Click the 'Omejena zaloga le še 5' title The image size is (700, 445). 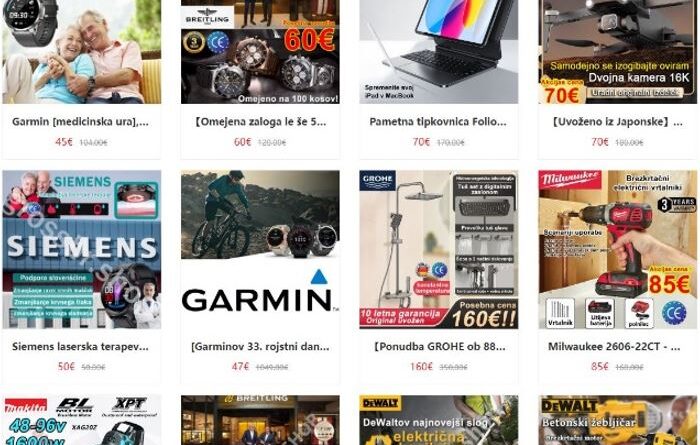coord(260,122)
